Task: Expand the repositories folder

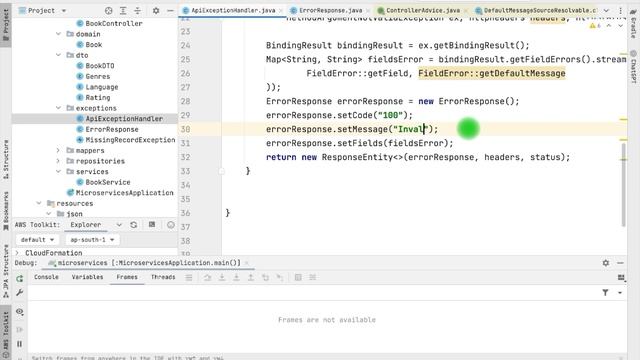Action: click(58, 161)
